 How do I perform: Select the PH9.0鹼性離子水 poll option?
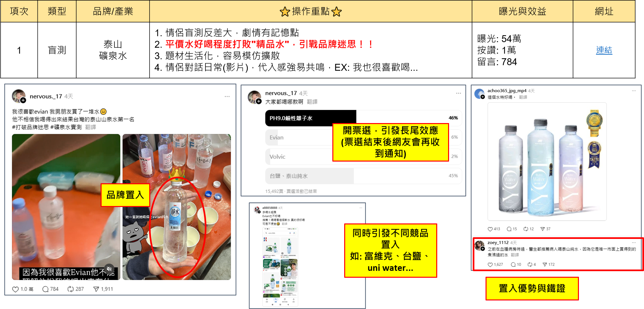coord(364,118)
